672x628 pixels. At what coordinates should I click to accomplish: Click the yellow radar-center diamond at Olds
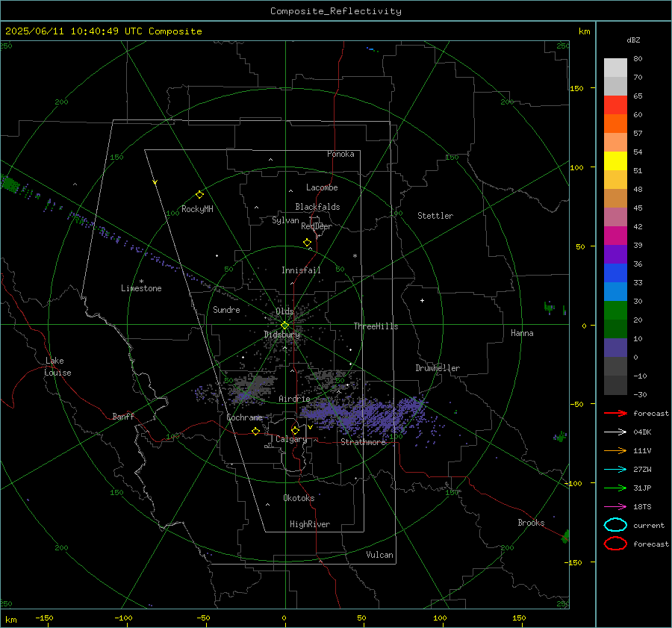284,326
